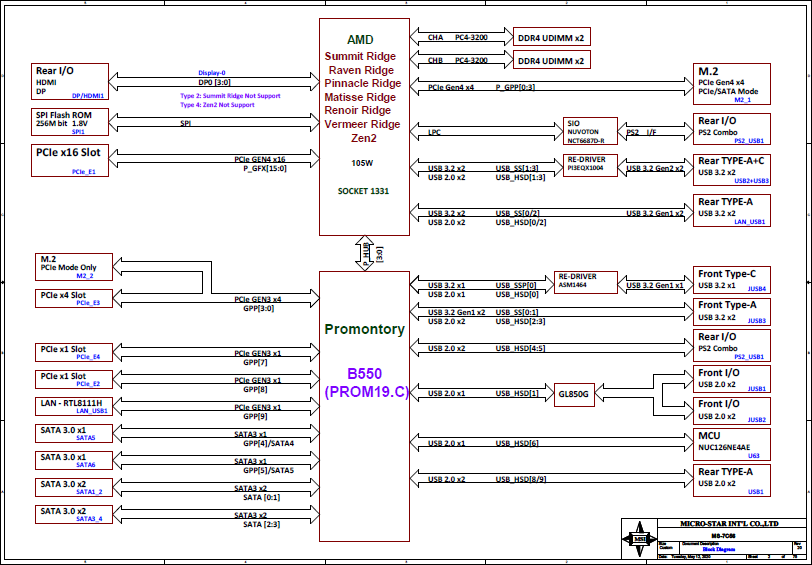Image resolution: width=812 pixels, height=565 pixels.
Task: Click the SATA 3.0 x2 SATA1_2 block
Action: 74,487
